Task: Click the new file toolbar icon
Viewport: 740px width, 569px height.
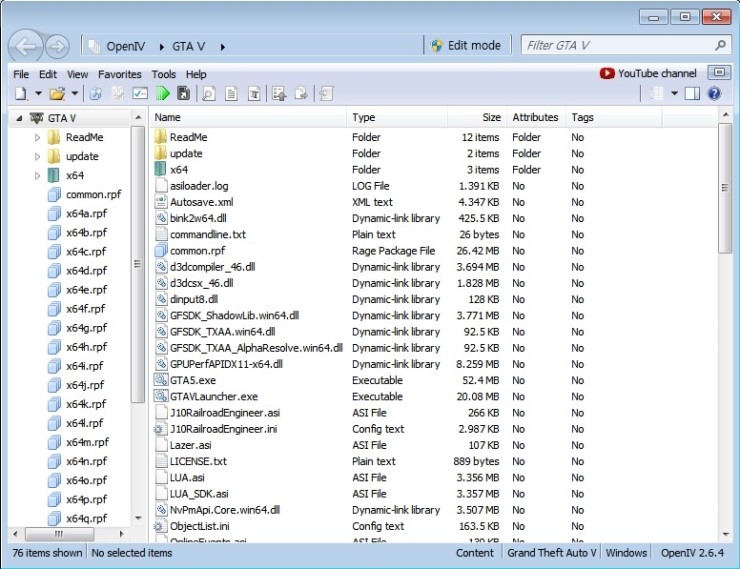Action: [20, 93]
